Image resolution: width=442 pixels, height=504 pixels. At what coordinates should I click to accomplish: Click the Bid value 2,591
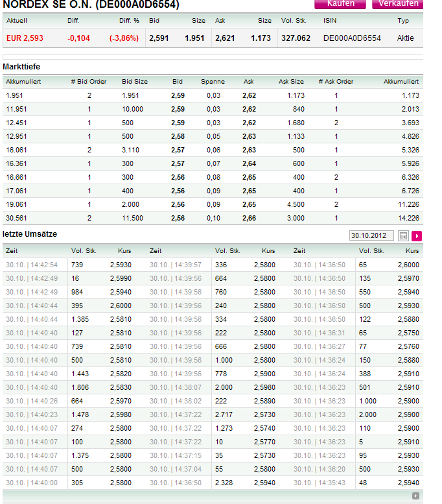click(159, 38)
